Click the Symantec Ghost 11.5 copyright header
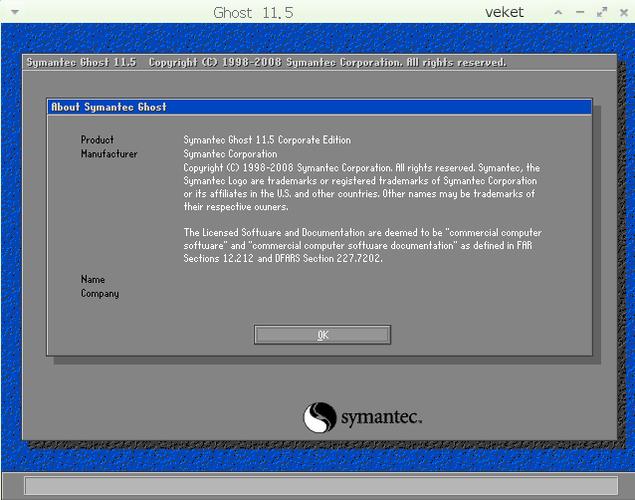This screenshot has width=635, height=500. 266,62
